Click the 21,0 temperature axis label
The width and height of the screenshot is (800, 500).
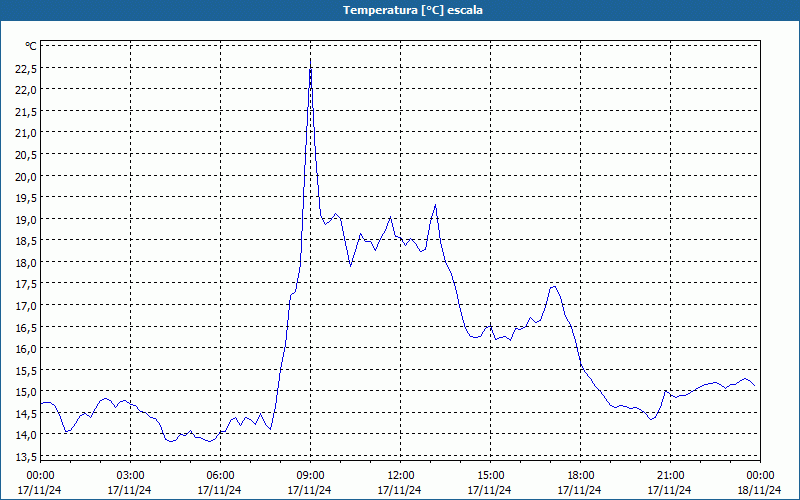[26, 133]
